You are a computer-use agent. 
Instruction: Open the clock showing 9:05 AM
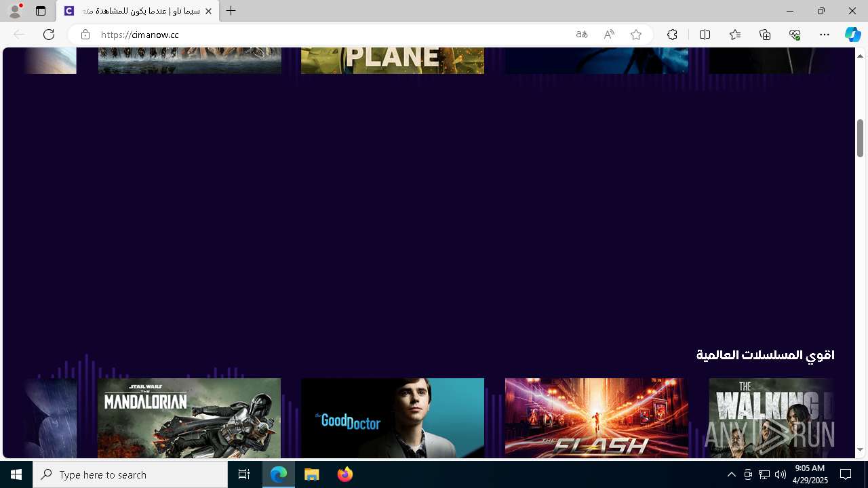[x=810, y=474]
